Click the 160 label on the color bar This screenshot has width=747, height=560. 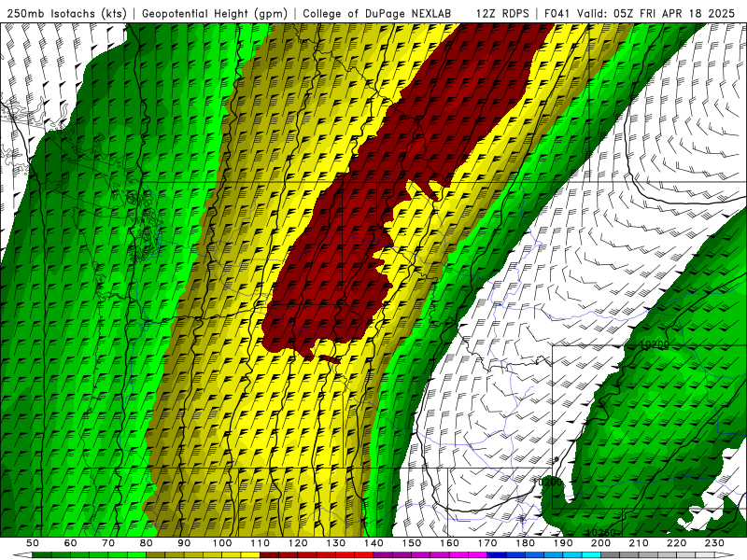449,543
